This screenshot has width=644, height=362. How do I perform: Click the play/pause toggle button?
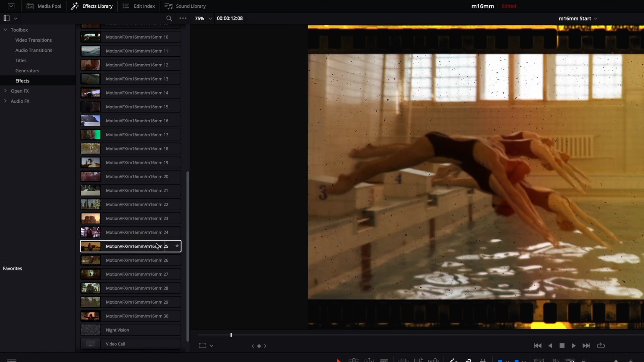point(574,346)
